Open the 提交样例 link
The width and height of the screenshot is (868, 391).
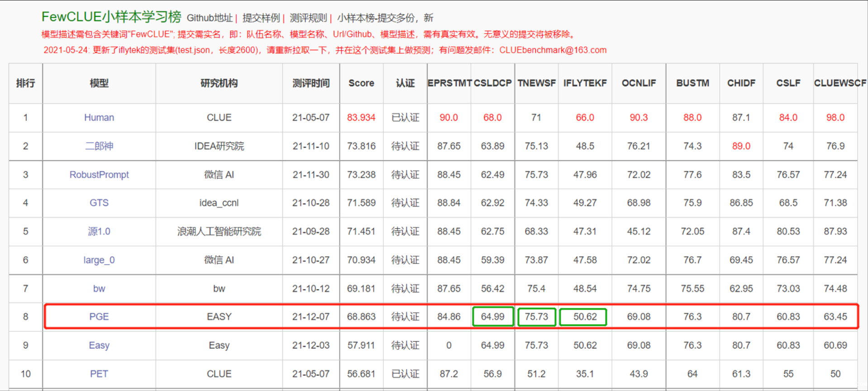pos(261,18)
